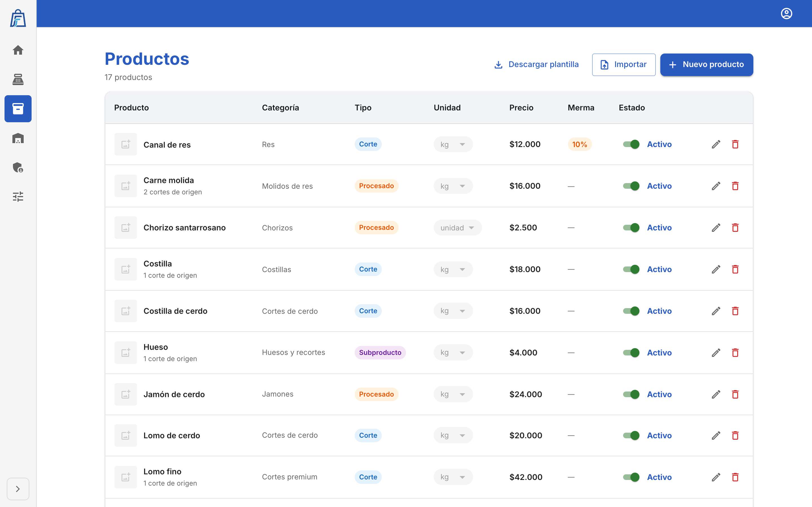Viewport: 812px width, 507px height.
Task: Open the settings sliders sidebar icon
Action: [18, 197]
